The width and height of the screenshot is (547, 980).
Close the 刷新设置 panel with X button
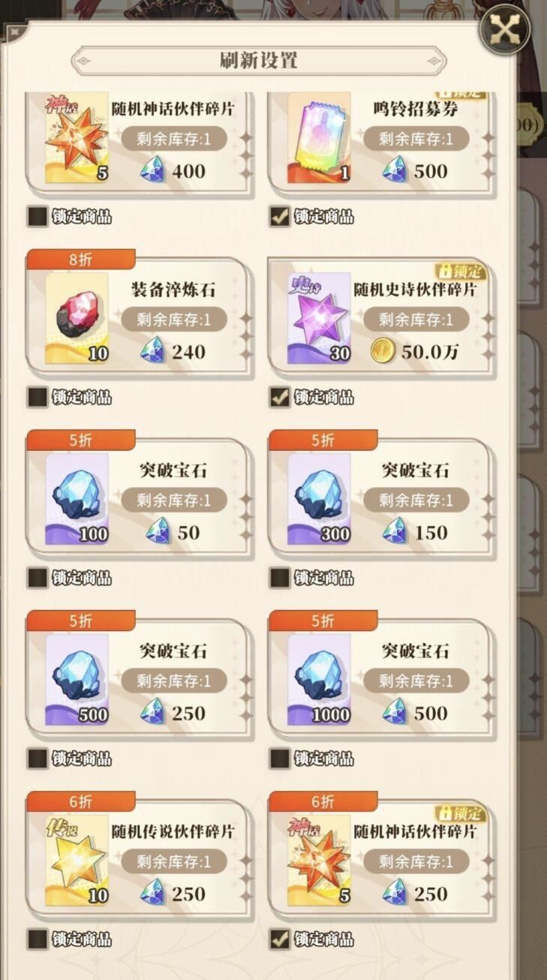(504, 29)
